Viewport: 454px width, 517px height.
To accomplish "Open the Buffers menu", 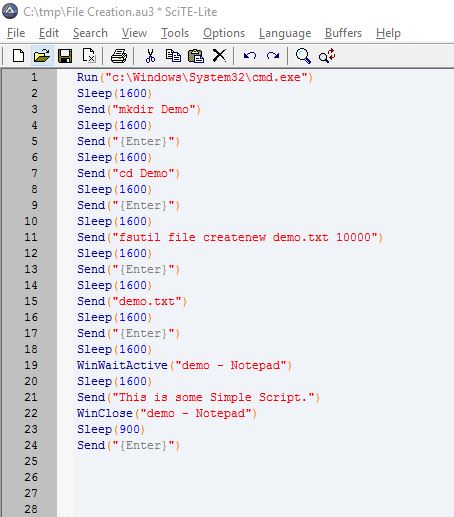I will pos(343,33).
